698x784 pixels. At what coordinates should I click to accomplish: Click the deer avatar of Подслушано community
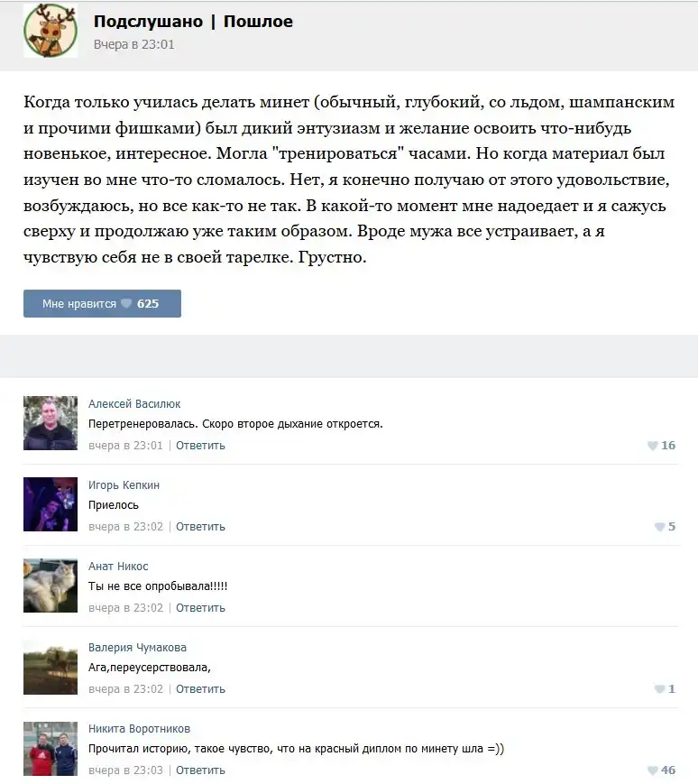[51, 31]
